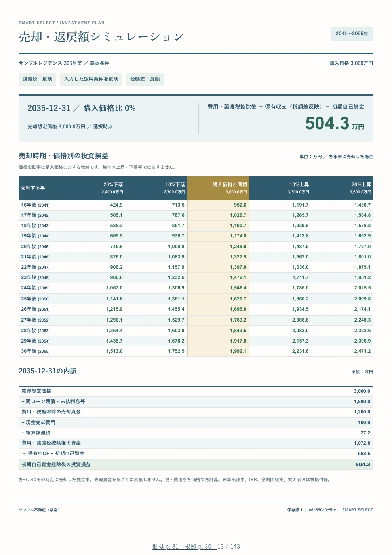Click the value 1,026.7 in the 2042 row
Image resolution: width=392 pixels, height=555 pixels.
coord(238,215)
